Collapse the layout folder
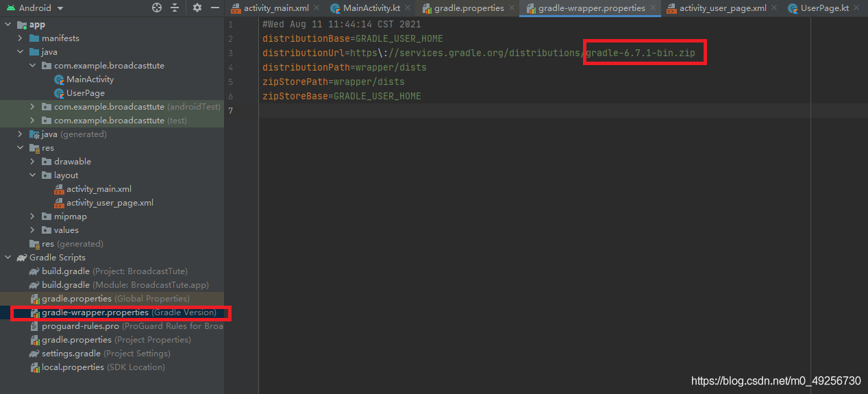Viewport: 868px width, 394px height. point(33,175)
